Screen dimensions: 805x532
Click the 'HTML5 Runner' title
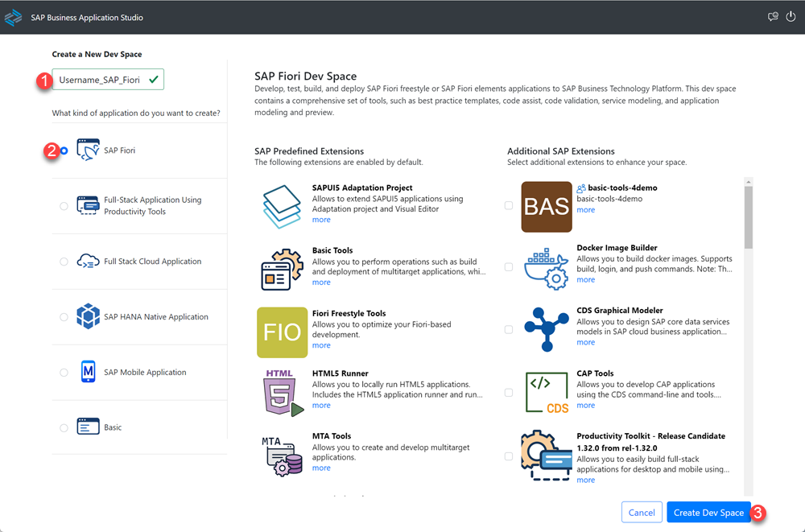point(340,373)
